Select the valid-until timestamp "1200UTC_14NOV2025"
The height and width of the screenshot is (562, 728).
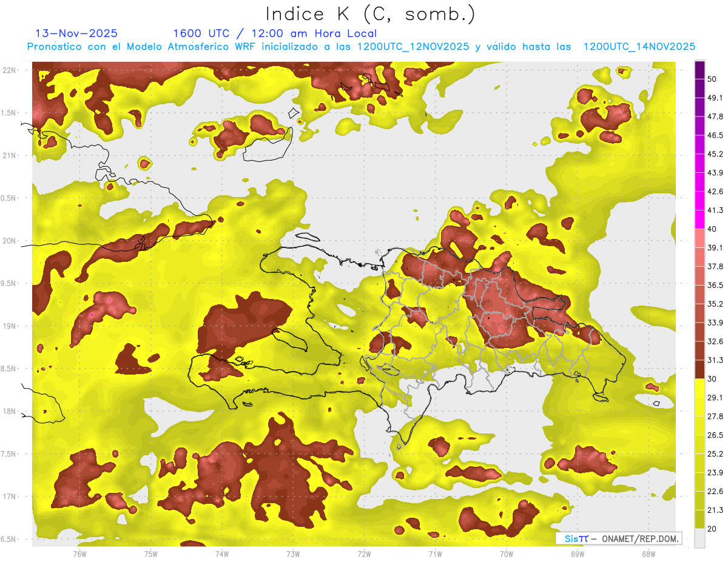pyautogui.click(x=639, y=47)
